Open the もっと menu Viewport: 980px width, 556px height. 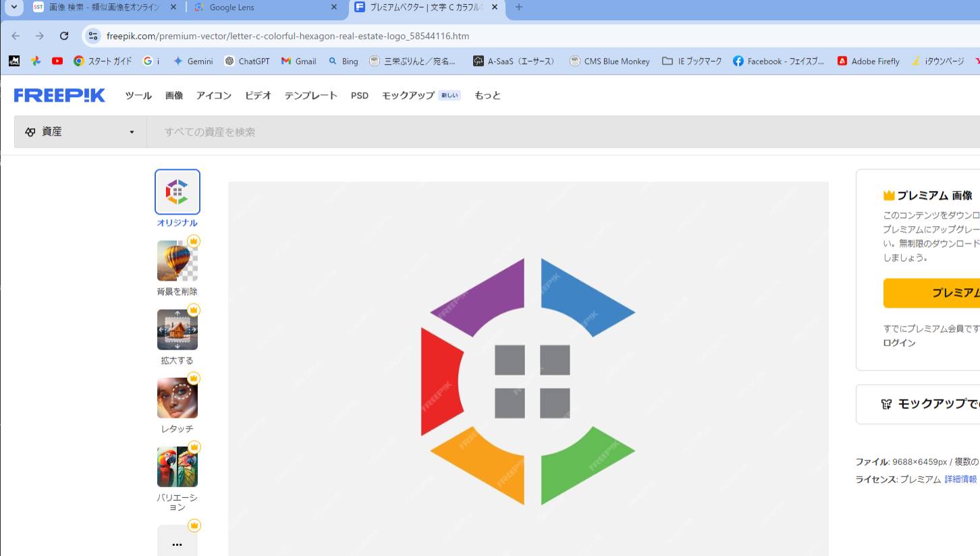pyautogui.click(x=487, y=95)
